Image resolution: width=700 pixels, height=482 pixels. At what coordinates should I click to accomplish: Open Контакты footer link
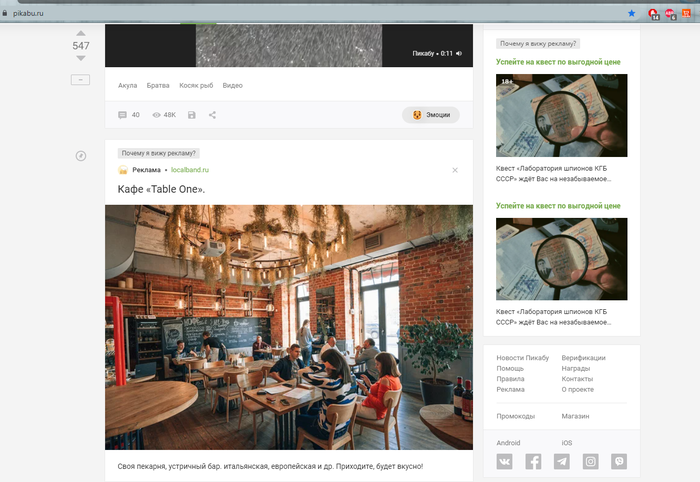point(577,379)
